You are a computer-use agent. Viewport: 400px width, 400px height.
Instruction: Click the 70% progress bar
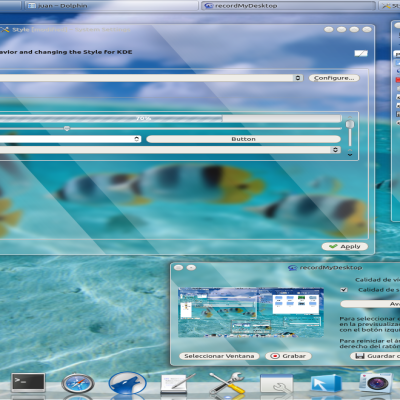click(171, 118)
